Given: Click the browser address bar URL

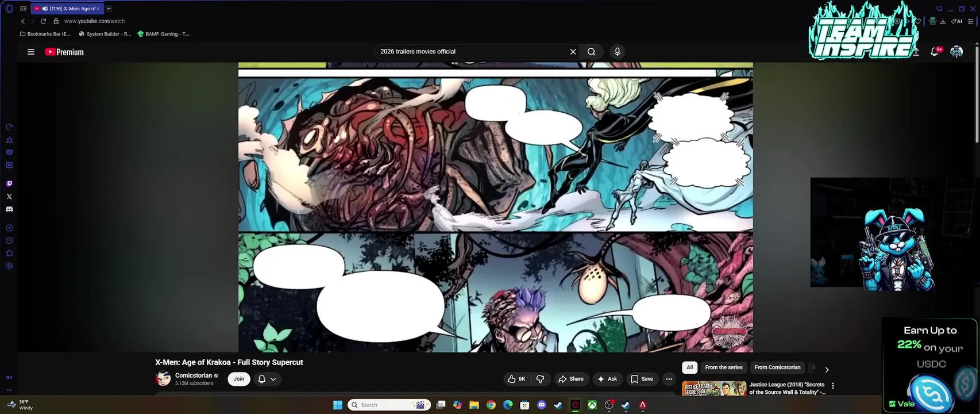Looking at the screenshot, I should click(x=94, y=21).
